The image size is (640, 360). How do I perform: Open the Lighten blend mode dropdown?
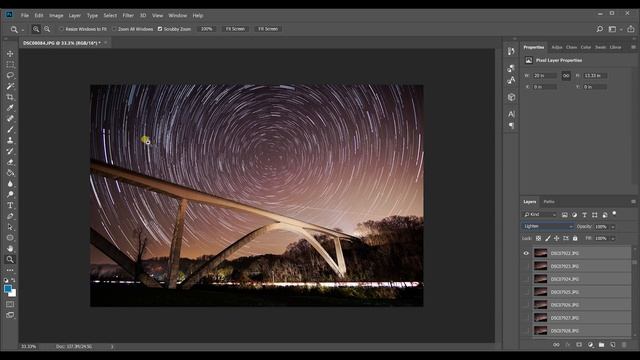[548, 226]
